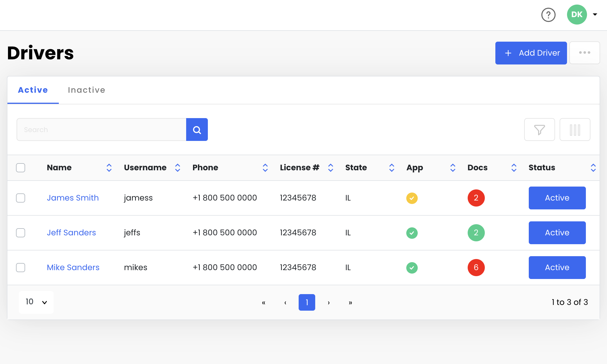The width and height of the screenshot is (607, 364).
Task: Click Mike Sanders' red docs badge
Action: 476,268
